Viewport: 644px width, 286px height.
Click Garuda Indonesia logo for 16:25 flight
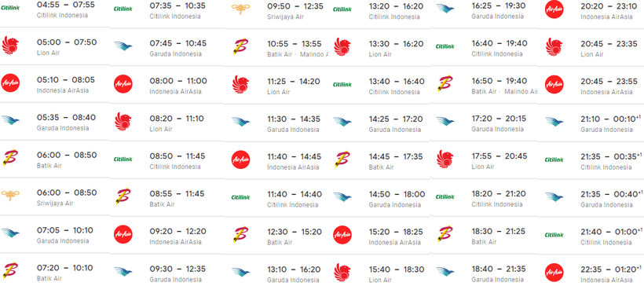coord(445,9)
